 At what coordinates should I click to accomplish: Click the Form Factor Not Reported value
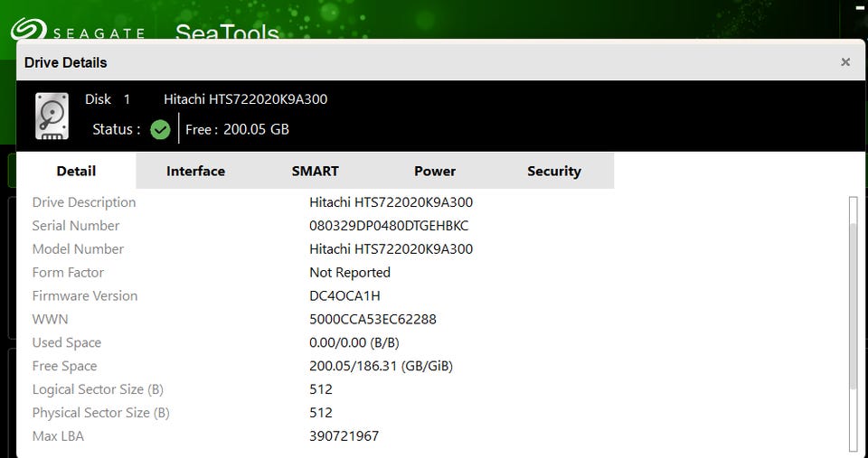click(350, 272)
